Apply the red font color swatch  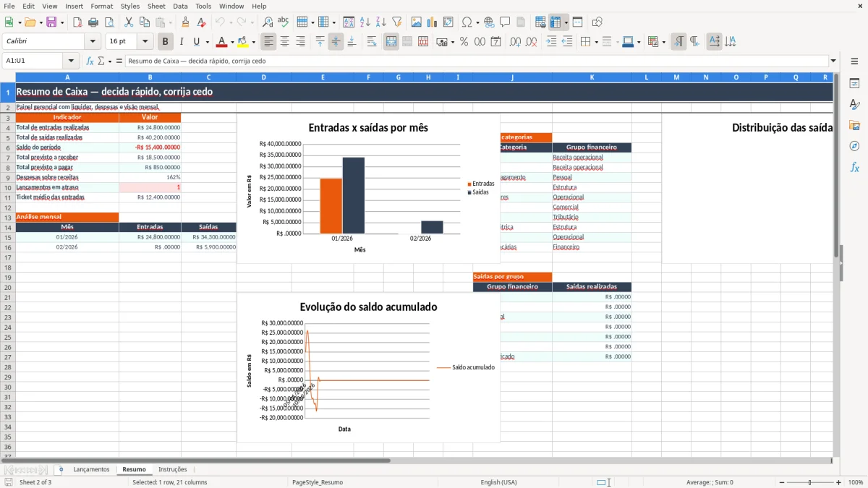tap(223, 42)
